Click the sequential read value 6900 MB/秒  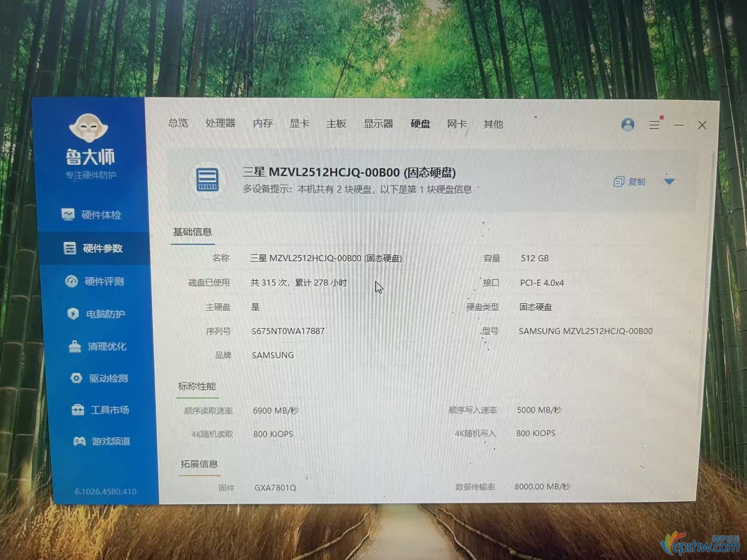tap(276, 410)
